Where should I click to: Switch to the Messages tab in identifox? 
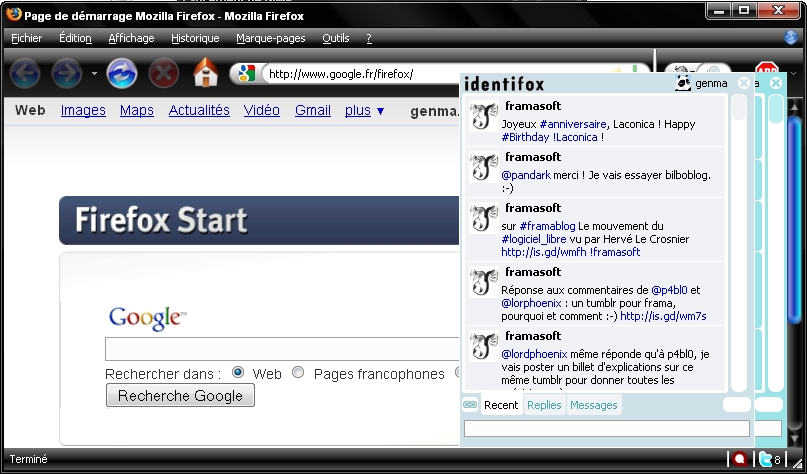(593, 405)
